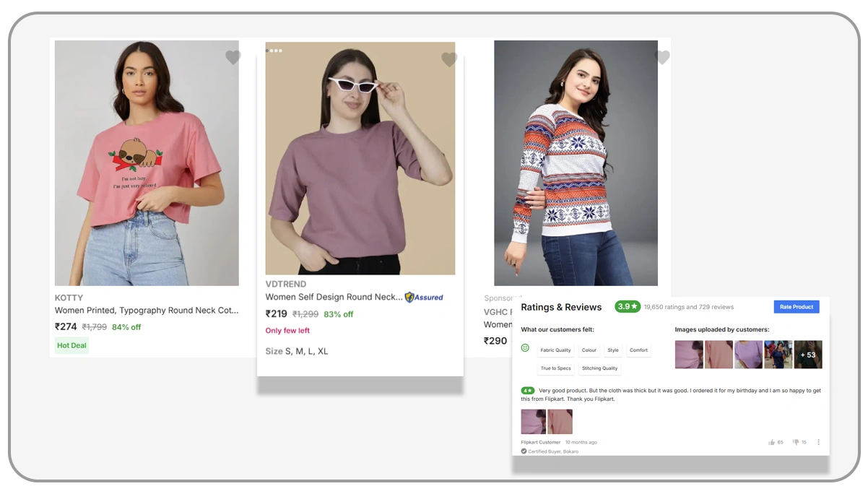
Task: Like the review with thumbs up
Action: click(x=772, y=442)
